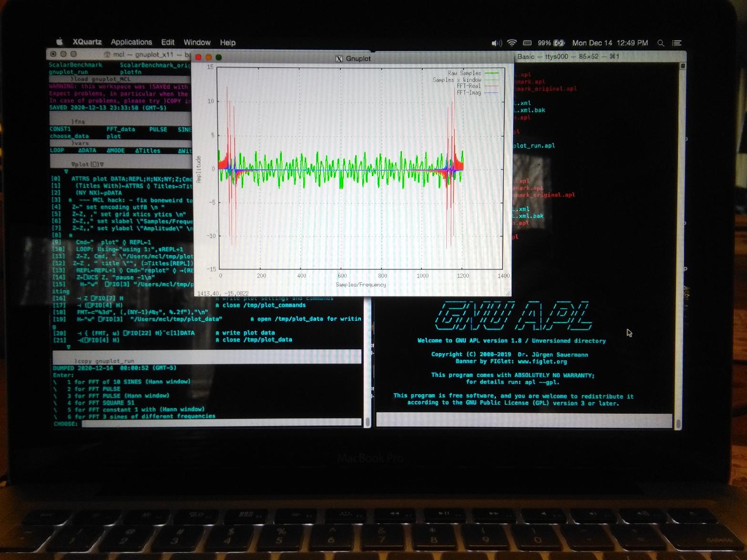Click the 'Welcome to GNU APL version 1.8' line
Viewport: 747px width, 560px height.
[512, 340]
